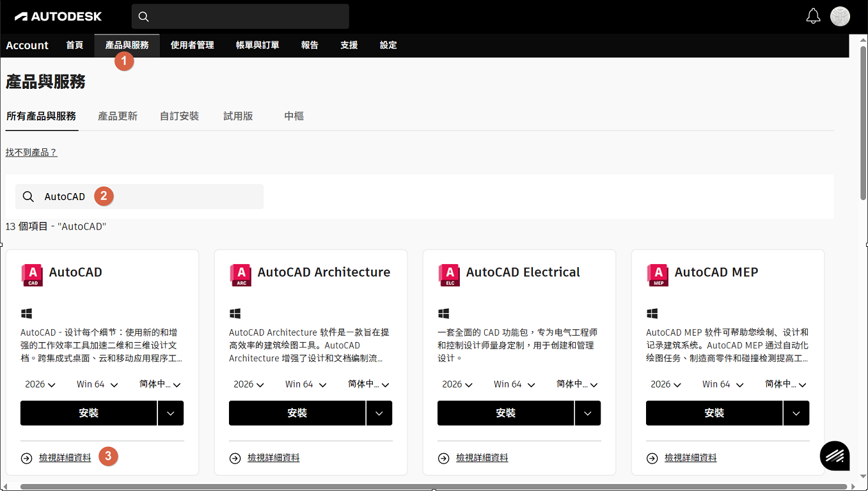
Task: Click the Windows logo on AutoCAD card
Action: click(x=26, y=314)
